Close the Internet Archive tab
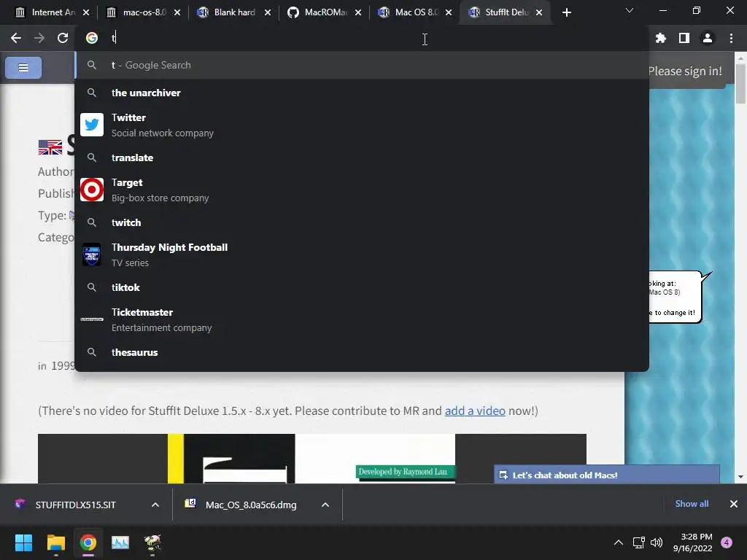Image resolution: width=747 pixels, height=560 pixels. click(x=86, y=12)
